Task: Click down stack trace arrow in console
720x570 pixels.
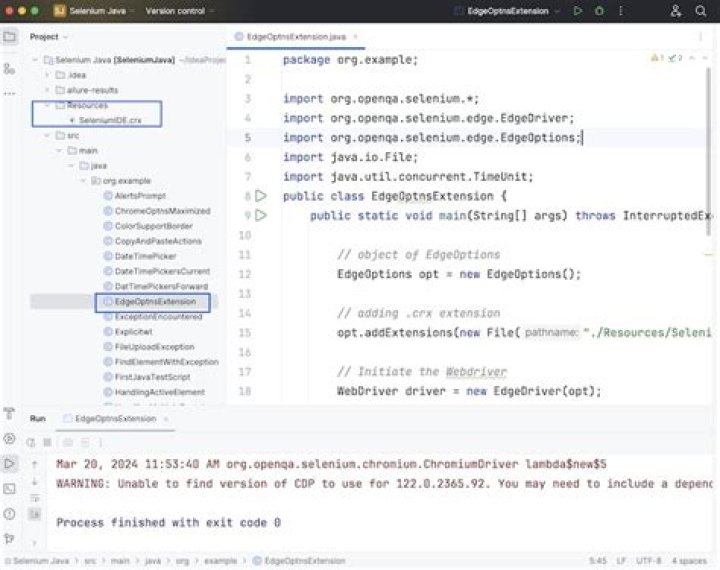Action: pos(34,482)
